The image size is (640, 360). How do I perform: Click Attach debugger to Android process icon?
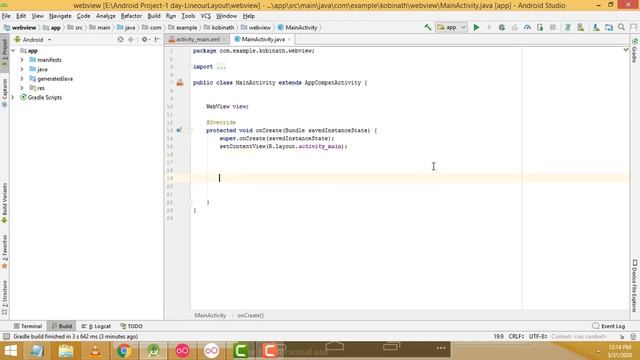[x=540, y=27]
